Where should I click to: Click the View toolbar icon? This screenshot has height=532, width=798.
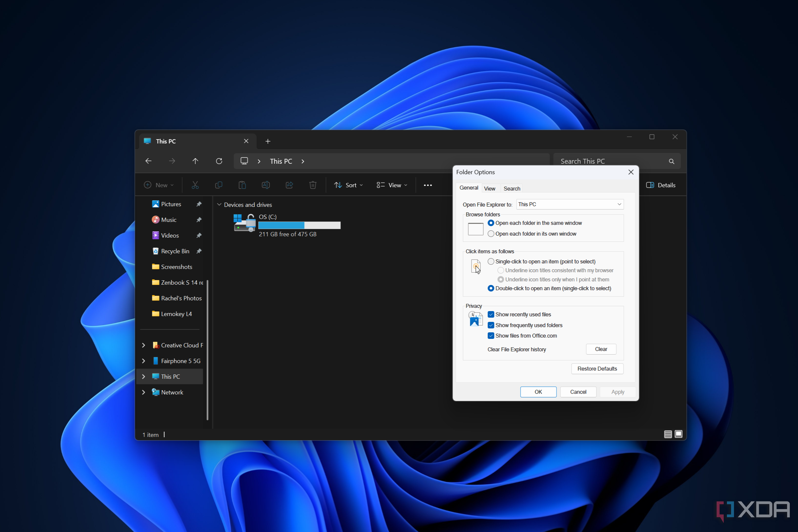(x=392, y=185)
